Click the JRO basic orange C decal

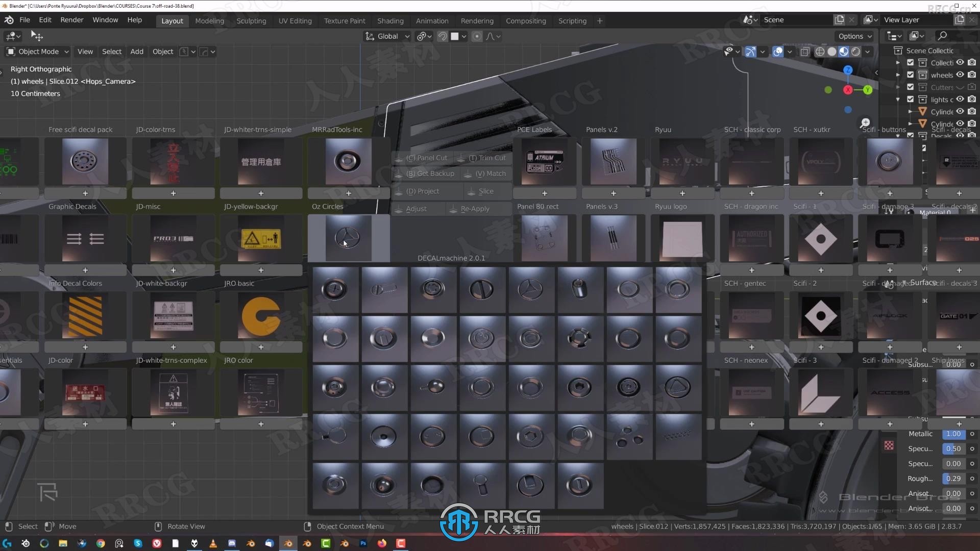pyautogui.click(x=261, y=316)
